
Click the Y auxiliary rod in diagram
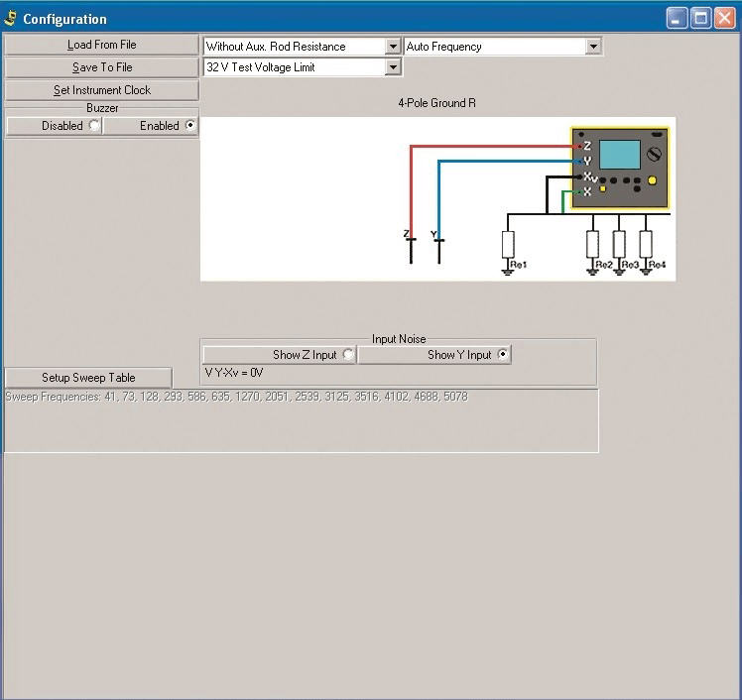[439, 251]
